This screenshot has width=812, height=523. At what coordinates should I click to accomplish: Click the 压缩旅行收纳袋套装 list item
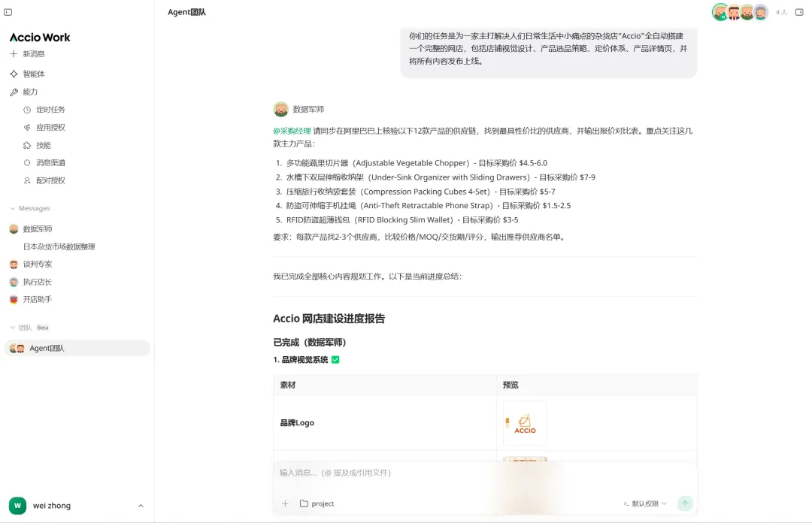(420, 192)
